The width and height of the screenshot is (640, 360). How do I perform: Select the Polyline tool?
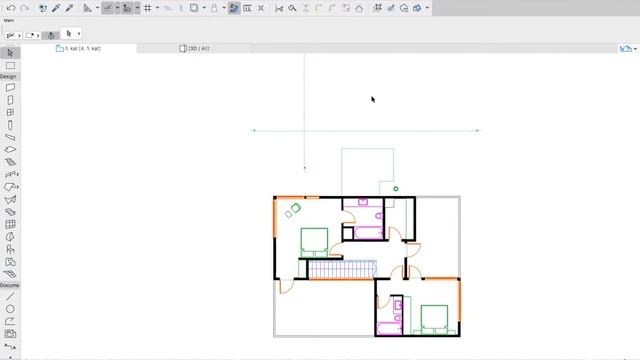click(10, 322)
